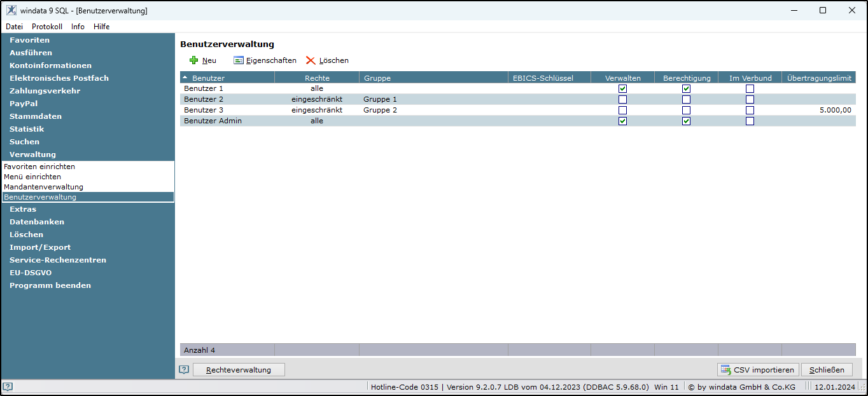
Task: Collapse the Verwaltung section
Action: [x=32, y=154]
